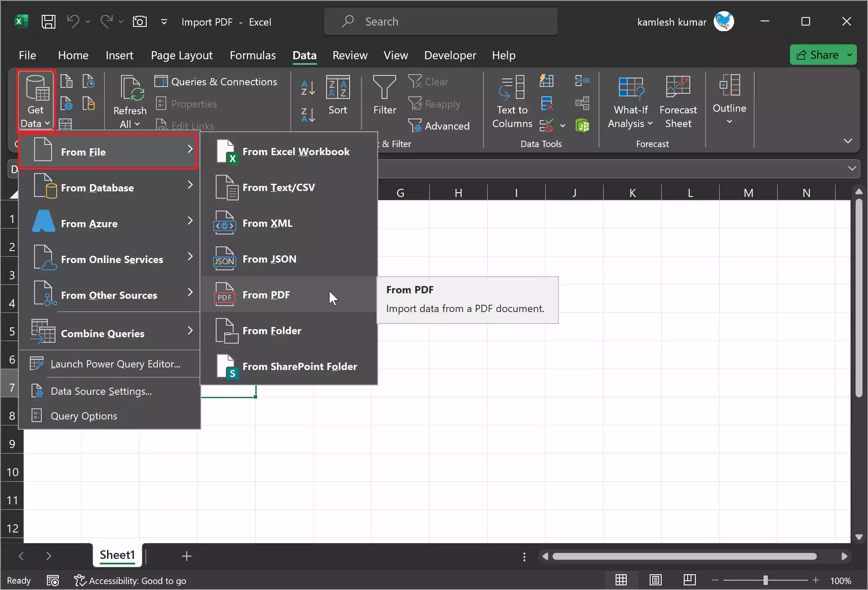
Task: Click the Existing Connections ribbon icon
Action: point(89,103)
